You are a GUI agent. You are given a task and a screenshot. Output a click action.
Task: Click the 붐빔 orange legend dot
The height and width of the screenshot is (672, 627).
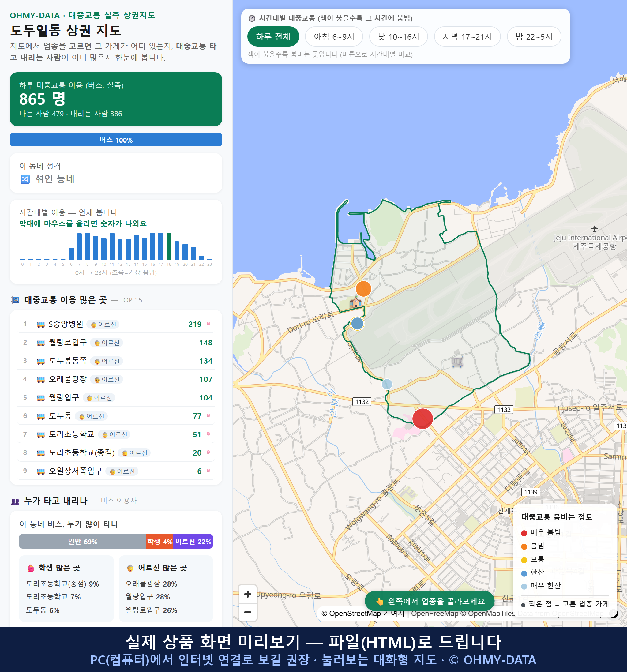[x=524, y=546]
